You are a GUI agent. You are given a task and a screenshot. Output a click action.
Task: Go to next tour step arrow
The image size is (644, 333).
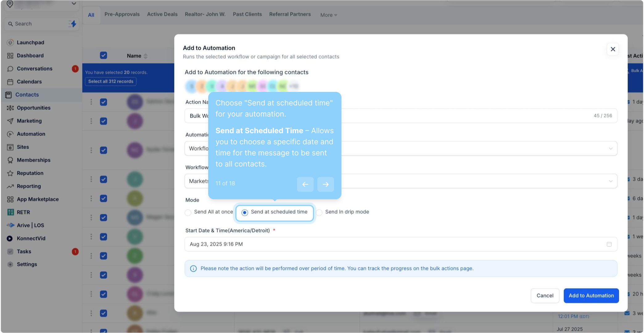(325, 184)
